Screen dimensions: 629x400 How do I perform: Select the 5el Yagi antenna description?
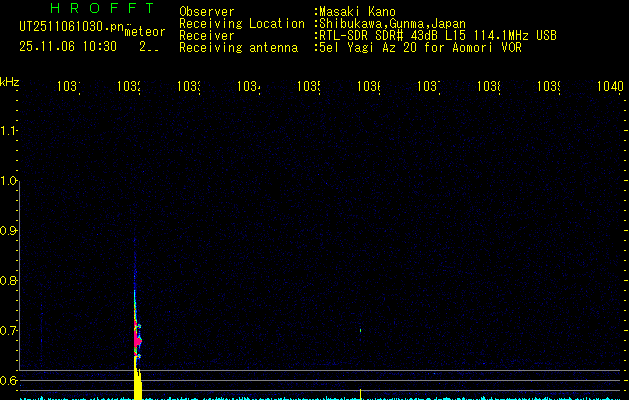click(x=420, y=48)
